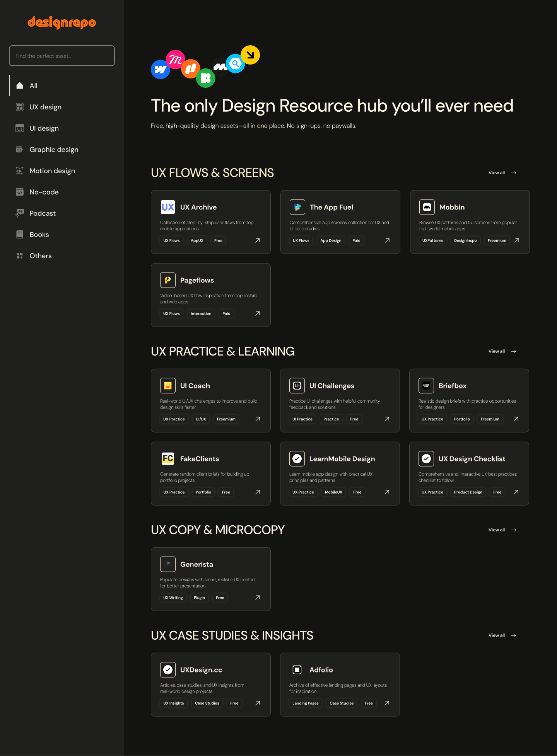Open Adfolio external link arrow
Image resolution: width=557 pixels, height=756 pixels.
tap(387, 703)
